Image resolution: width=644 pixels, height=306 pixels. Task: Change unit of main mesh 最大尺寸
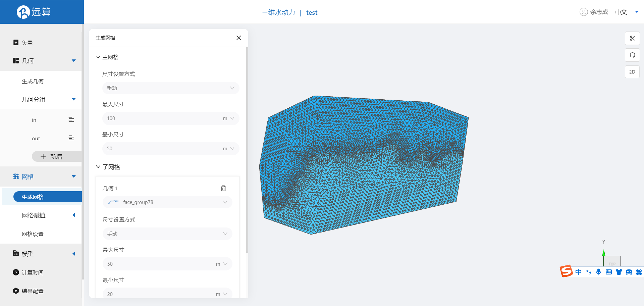(229, 118)
